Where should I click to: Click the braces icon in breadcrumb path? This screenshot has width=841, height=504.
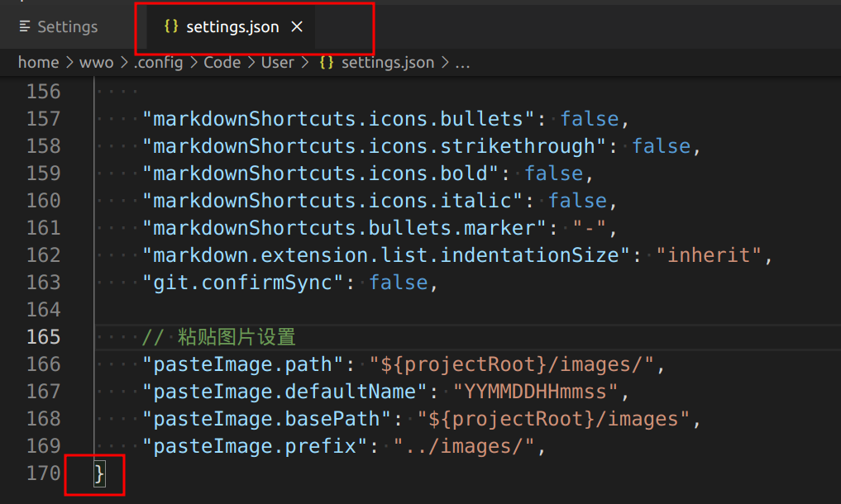tap(327, 63)
